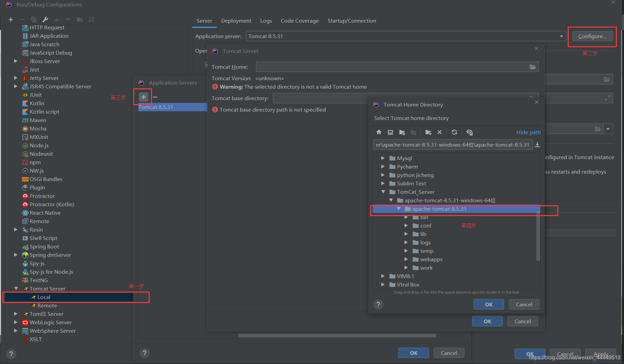Viewport: 624px width, 364px height.
Task: Click the sort configurations alphabetically icon
Action: click(91, 20)
